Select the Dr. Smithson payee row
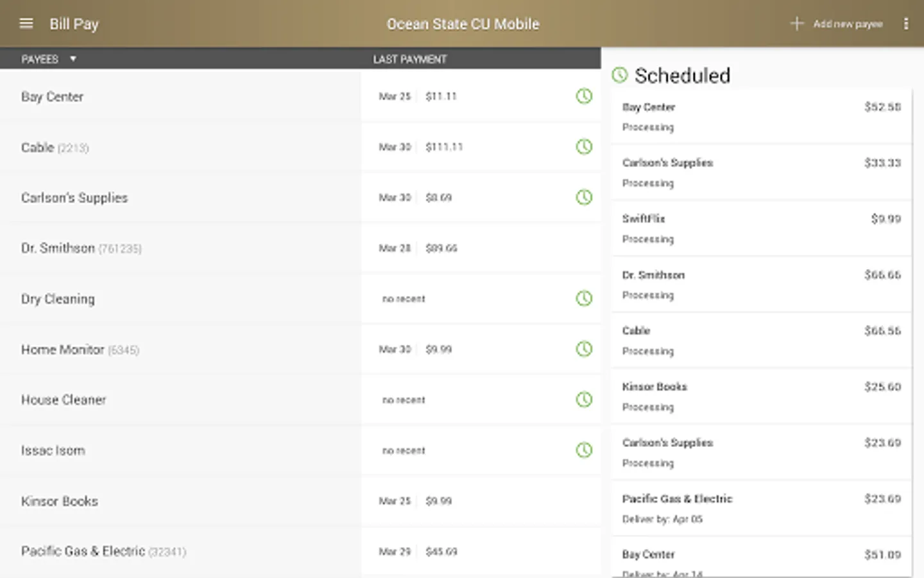The width and height of the screenshot is (924, 578). coord(300,248)
